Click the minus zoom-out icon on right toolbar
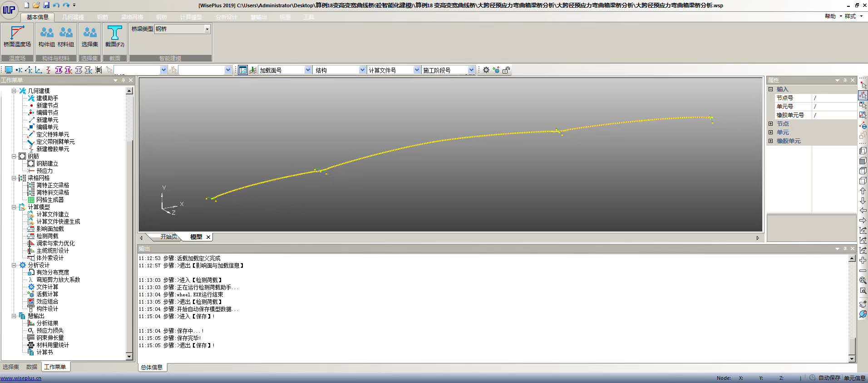Screen dimensions: 868x383 coord(863,270)
